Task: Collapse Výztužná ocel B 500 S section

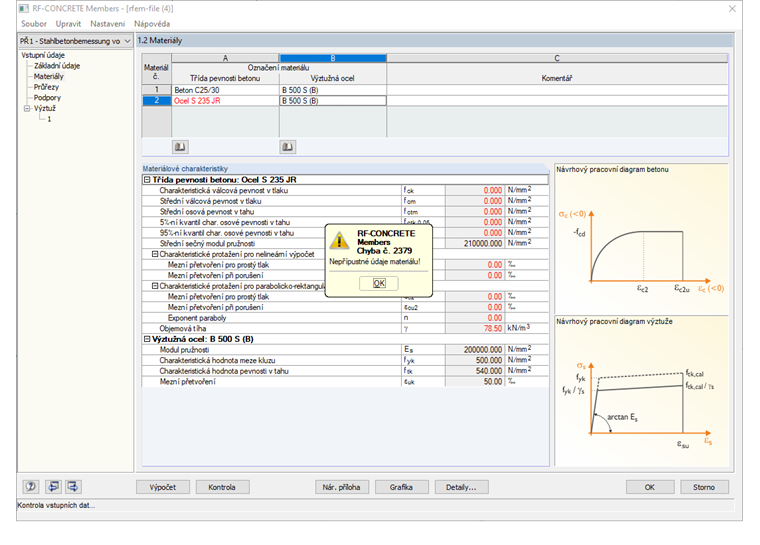Action: (147, 339)
